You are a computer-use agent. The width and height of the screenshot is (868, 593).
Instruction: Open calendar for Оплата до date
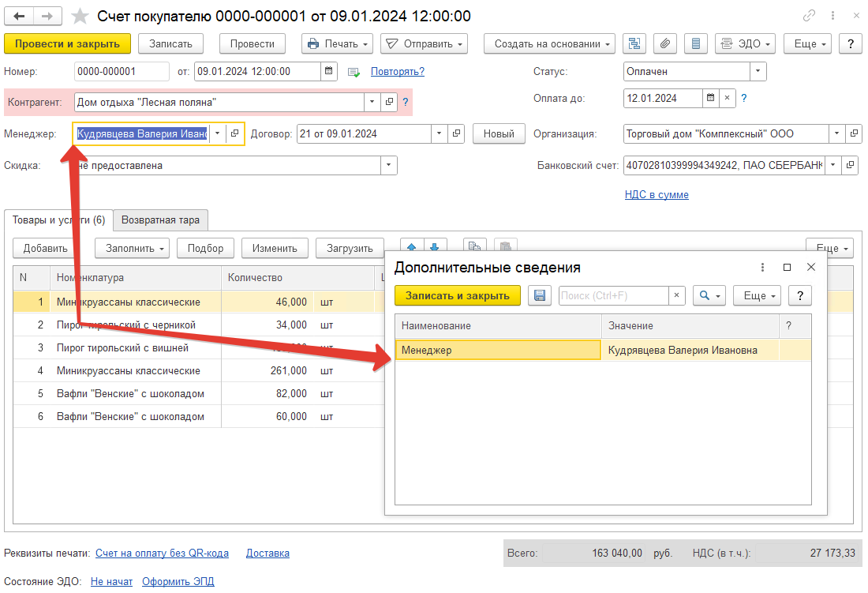pyautogui.click(x=710, y=98)
